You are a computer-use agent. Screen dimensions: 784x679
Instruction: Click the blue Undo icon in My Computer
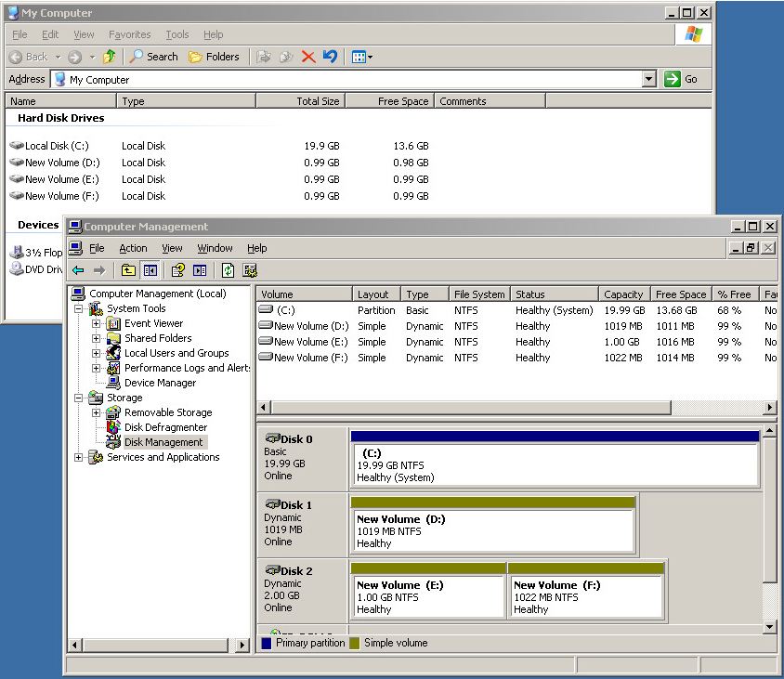click(330, 57)
